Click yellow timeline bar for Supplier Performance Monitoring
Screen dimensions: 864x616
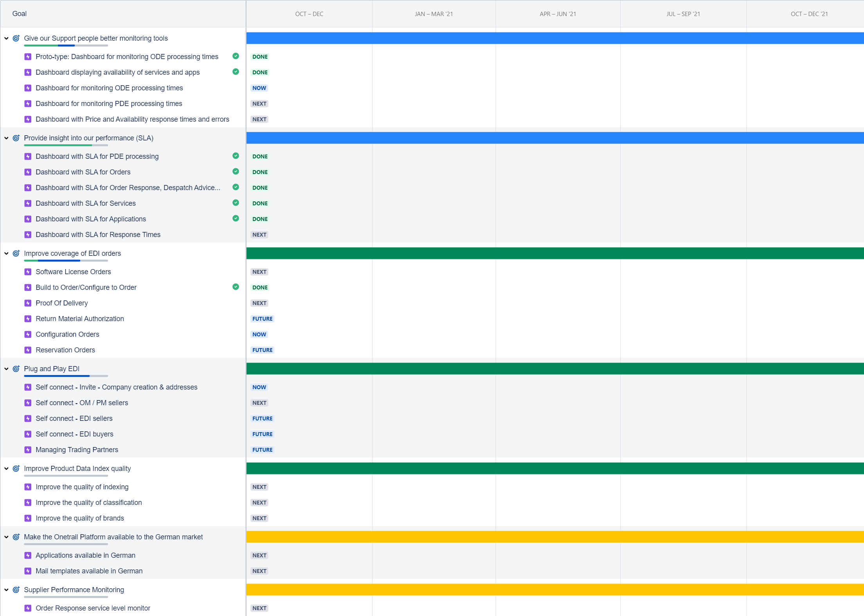[555, 590]
